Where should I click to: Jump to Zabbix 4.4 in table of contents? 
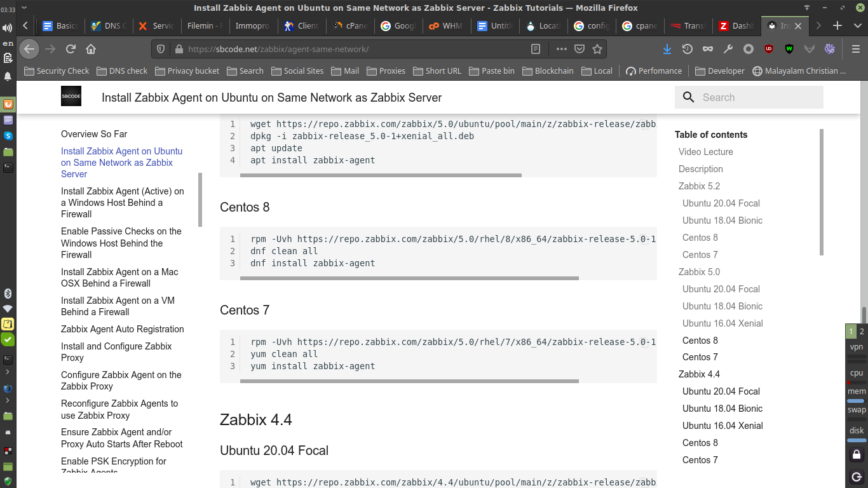click(x=699, y=374)
